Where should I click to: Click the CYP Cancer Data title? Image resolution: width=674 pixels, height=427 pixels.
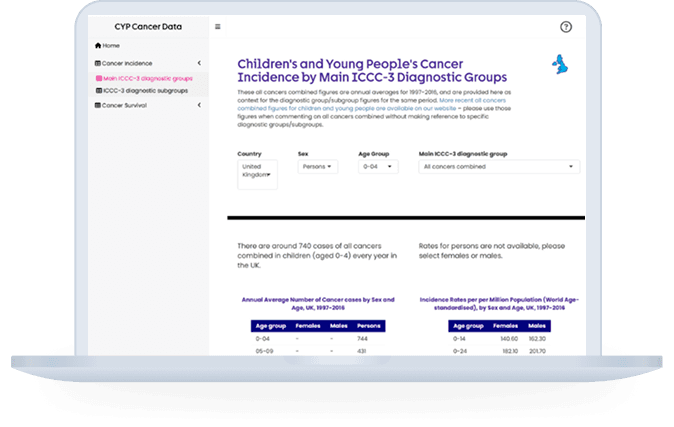[x=148, y=26]
